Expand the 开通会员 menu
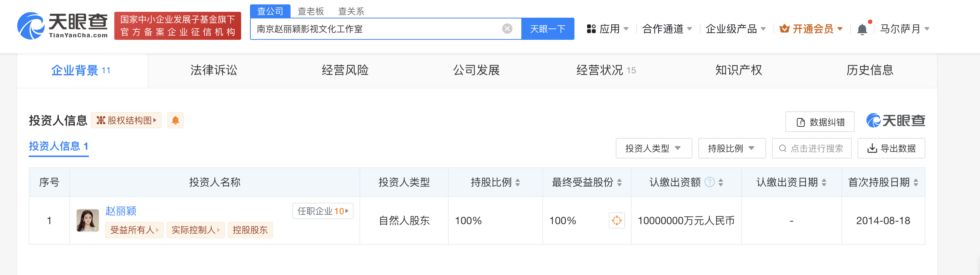The height and width of the screenshot is (275, 980). pos(811,29)
